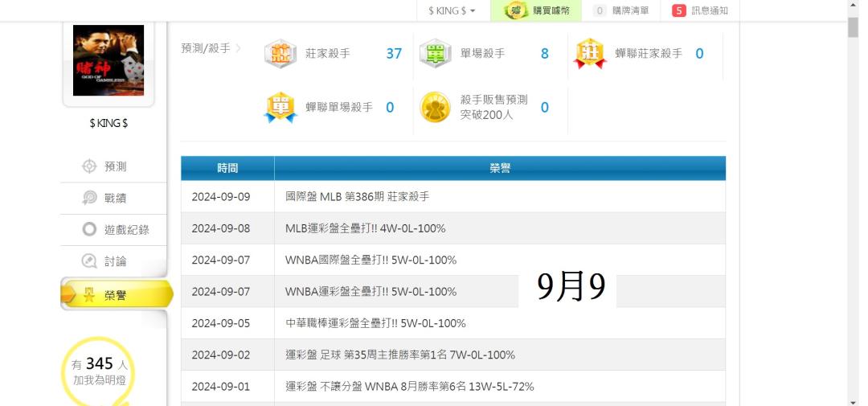Open 購牌清單
This screenshot has height=406, width=868.
[x=620, y=10]
